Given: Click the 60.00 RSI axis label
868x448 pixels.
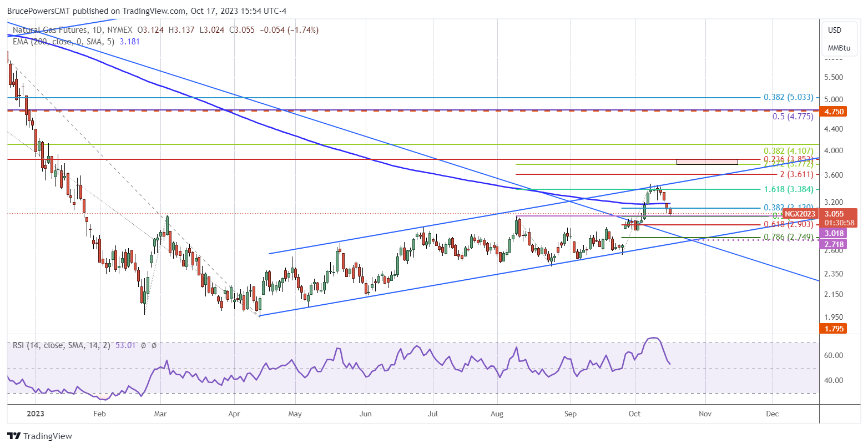Looking at the screenshot, I should pyautogui.click(x=834, y=355).
